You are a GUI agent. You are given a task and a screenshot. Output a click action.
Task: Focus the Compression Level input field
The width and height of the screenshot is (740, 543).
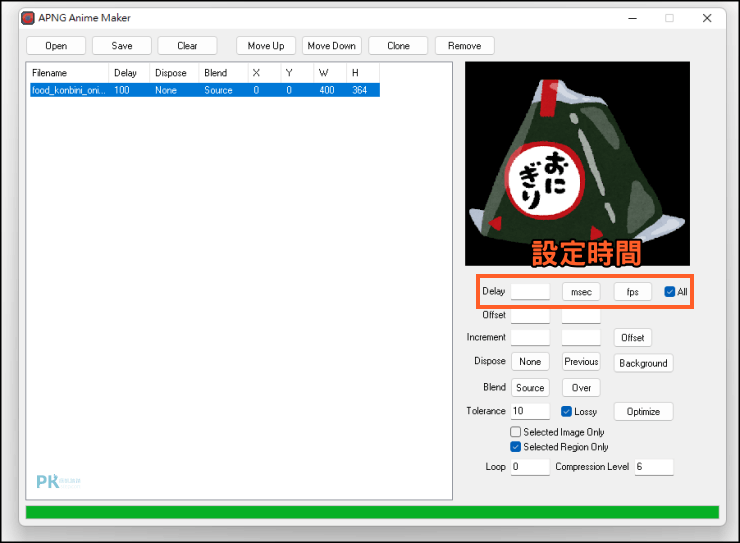(654, 467)
